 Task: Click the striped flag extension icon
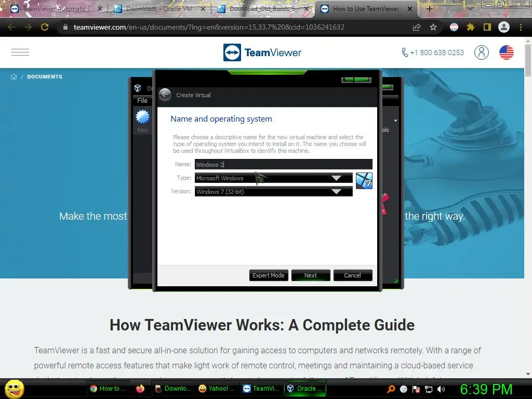click(454, 27)
